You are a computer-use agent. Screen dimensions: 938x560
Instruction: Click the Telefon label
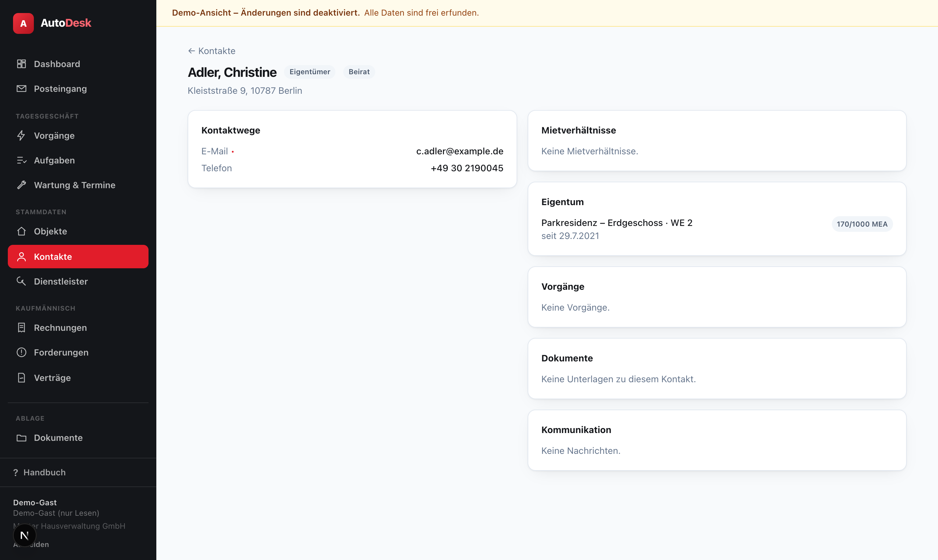(x=217, y=168)
